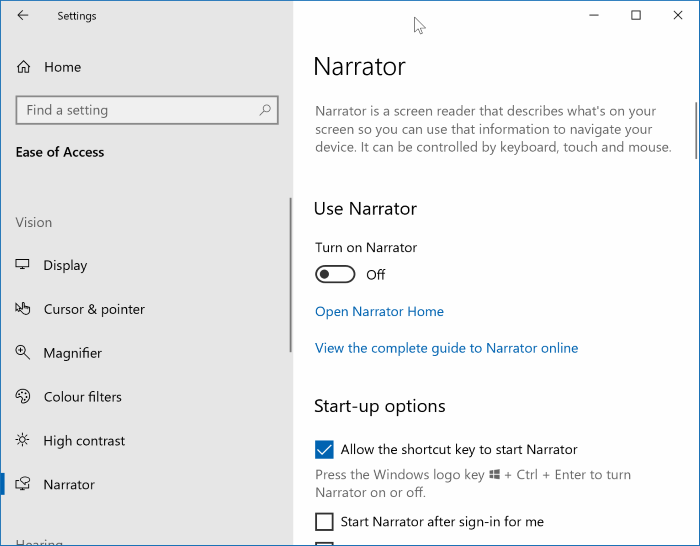This screenshot has height=546, width=700.
Task: Close the Settings window
Action: [x=678, y=16]
